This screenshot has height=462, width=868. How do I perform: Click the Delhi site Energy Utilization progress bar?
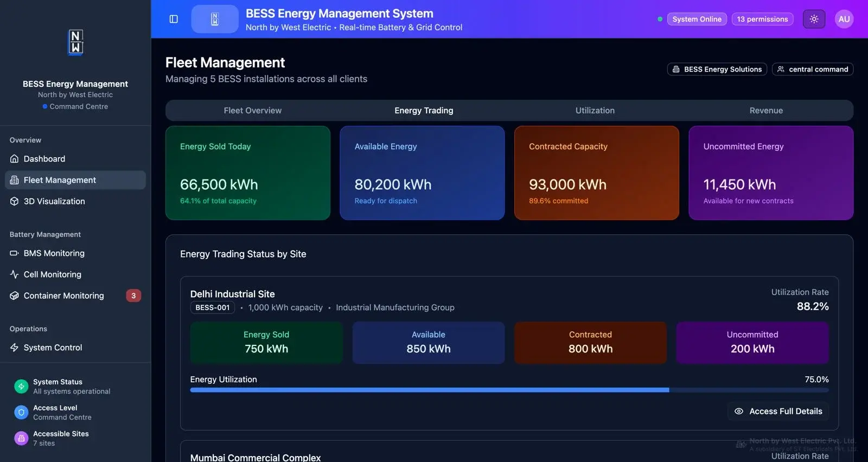[x=509, y=390]
